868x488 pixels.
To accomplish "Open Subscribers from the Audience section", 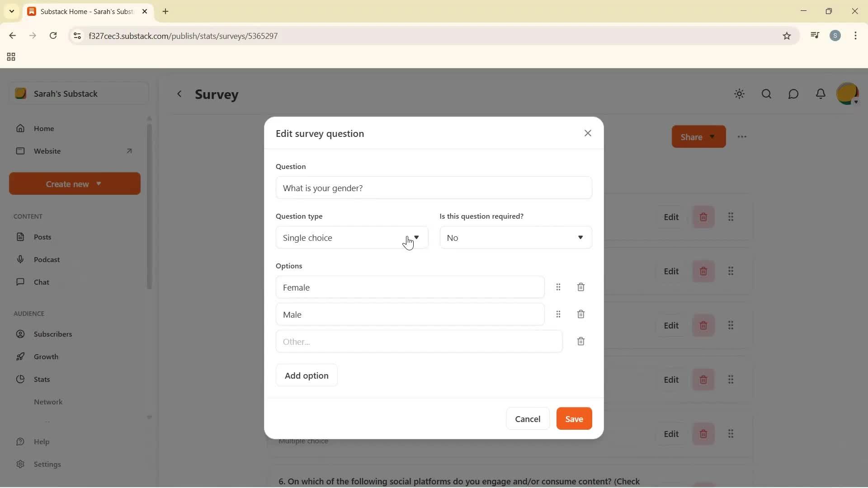I will pos(53,334).
